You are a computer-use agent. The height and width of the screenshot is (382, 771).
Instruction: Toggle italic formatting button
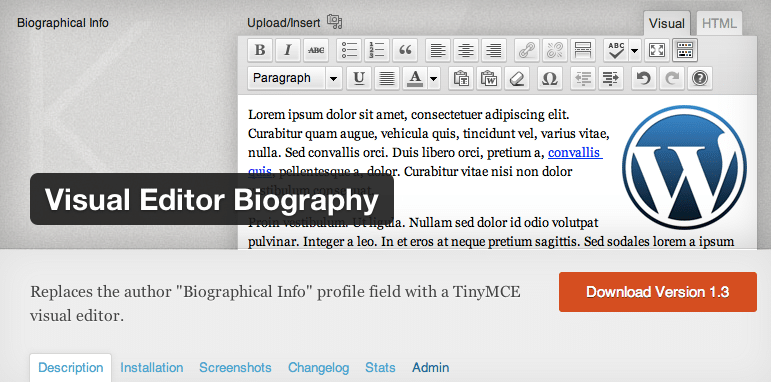288,50
